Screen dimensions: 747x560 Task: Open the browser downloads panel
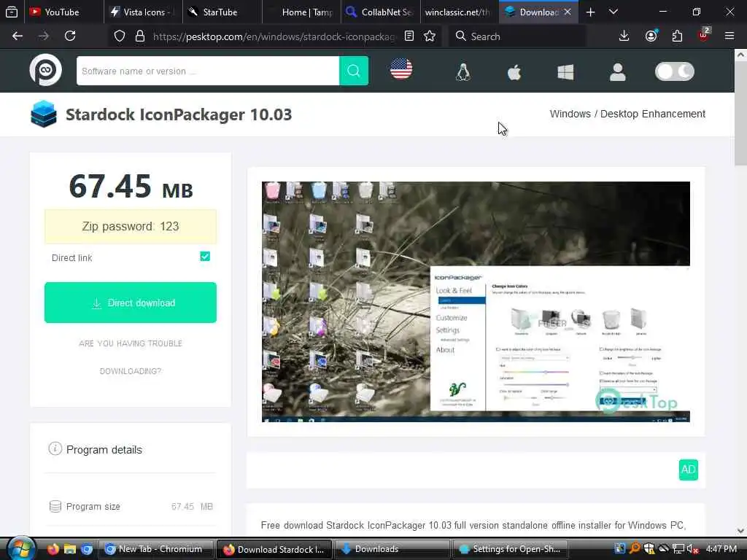624,36
